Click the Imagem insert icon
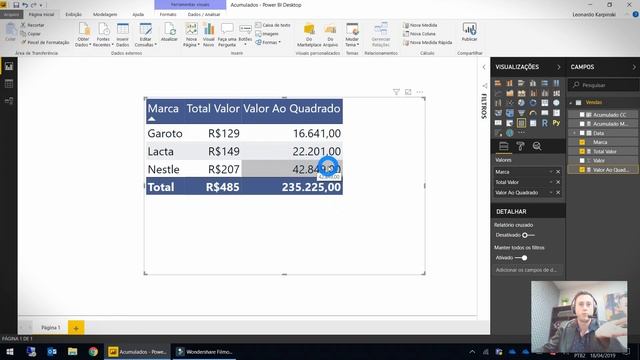The width and height of the screenshot is (640, 360). point(267,33)
